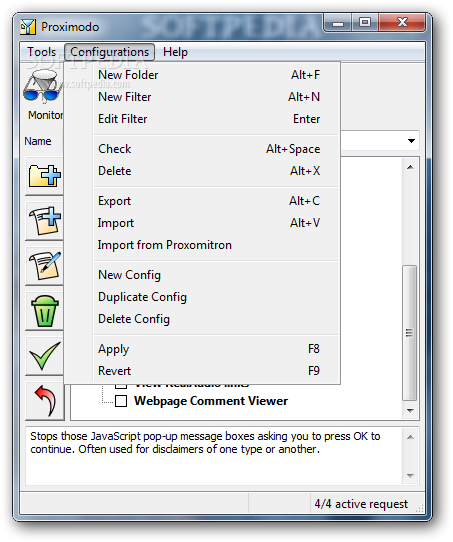The image size is (453, 542).
Task: Click the green trash delete icon
Action: [45, 311]
